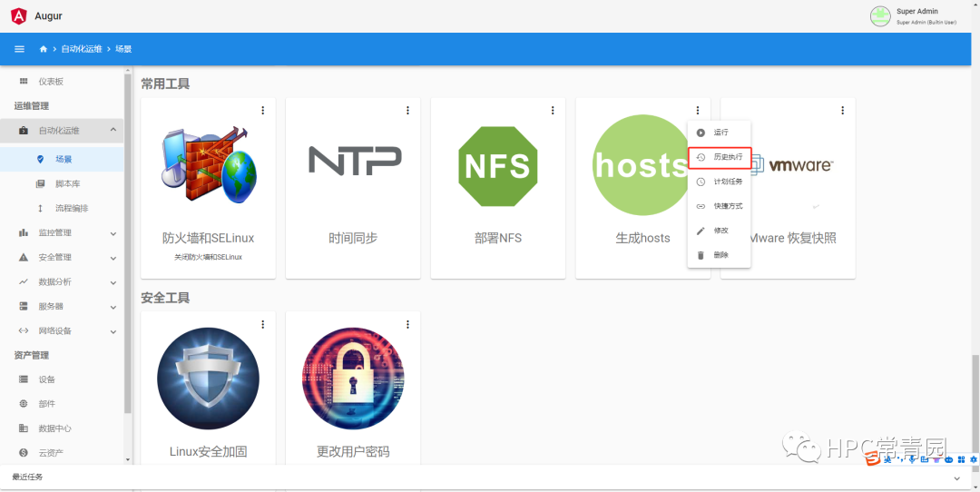The width and height of the screenshot is (980, 492).
Task: Click the 仪表板 dashboard grid icon
Action: click(x=24, y=82)
